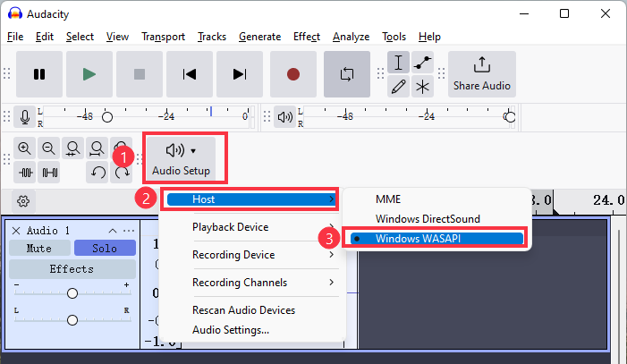Open the Effect menu
This screenshot has width=627, height=364.
307,37
